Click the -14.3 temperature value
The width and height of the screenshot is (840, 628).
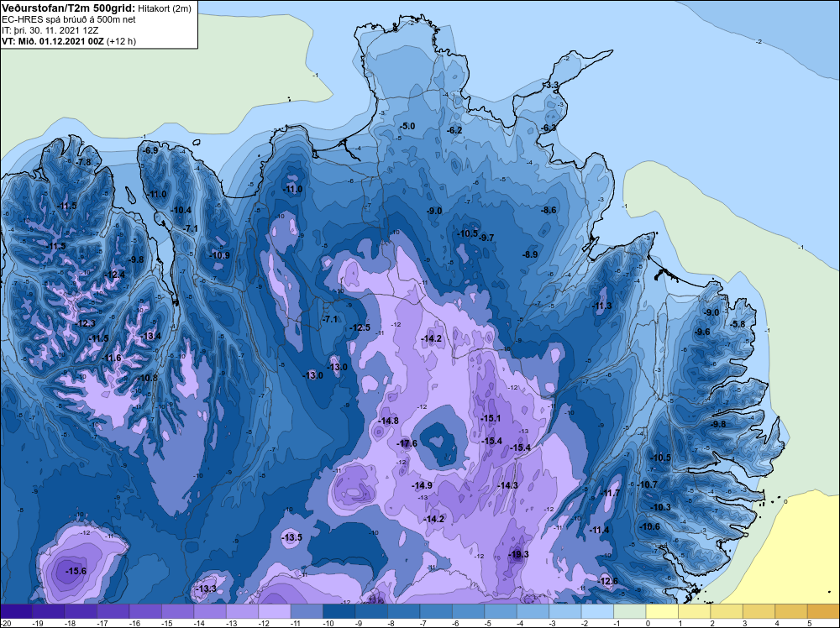click(508, 485)
